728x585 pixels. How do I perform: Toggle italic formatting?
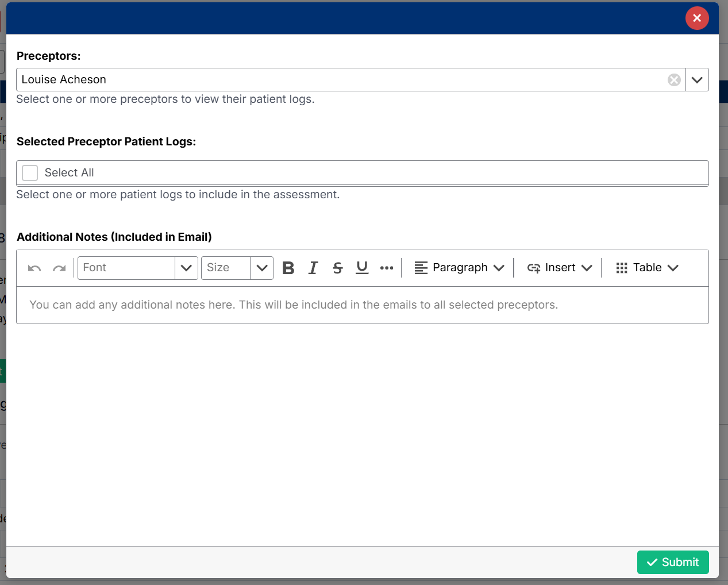(x=313, y=268)
